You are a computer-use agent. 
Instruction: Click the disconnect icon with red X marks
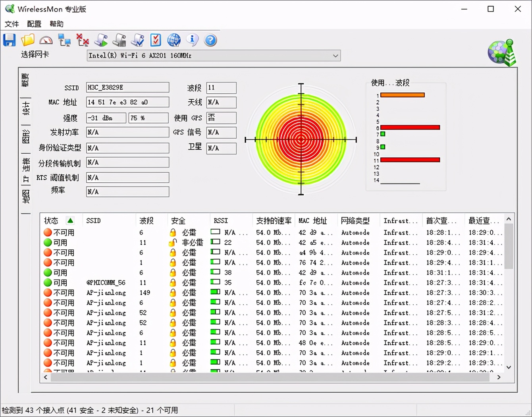tap(83, 40)
